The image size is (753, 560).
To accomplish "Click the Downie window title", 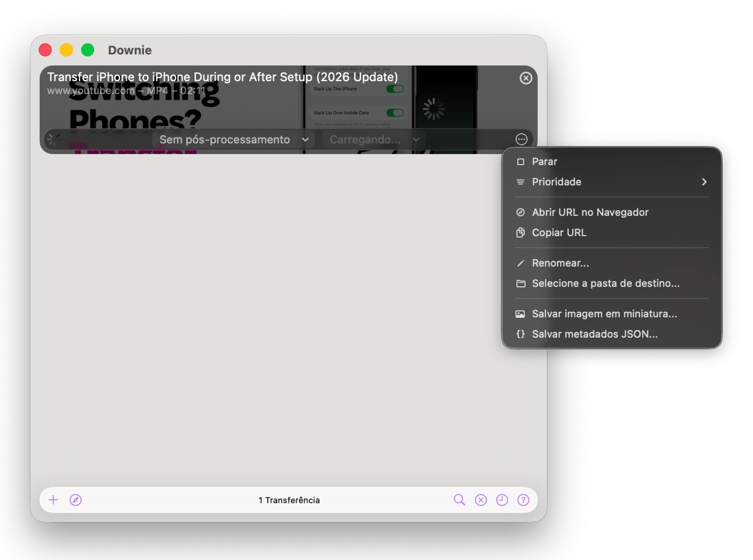I will click(130, 50).
